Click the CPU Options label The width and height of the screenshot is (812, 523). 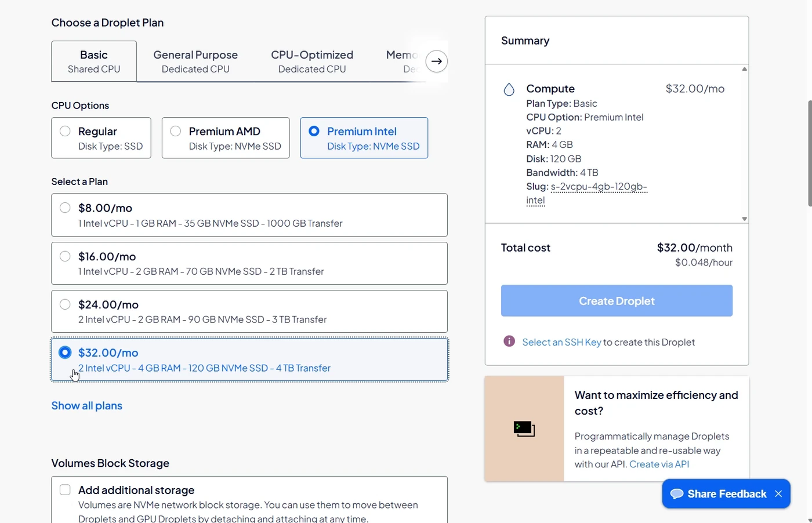tap(80, 106)
